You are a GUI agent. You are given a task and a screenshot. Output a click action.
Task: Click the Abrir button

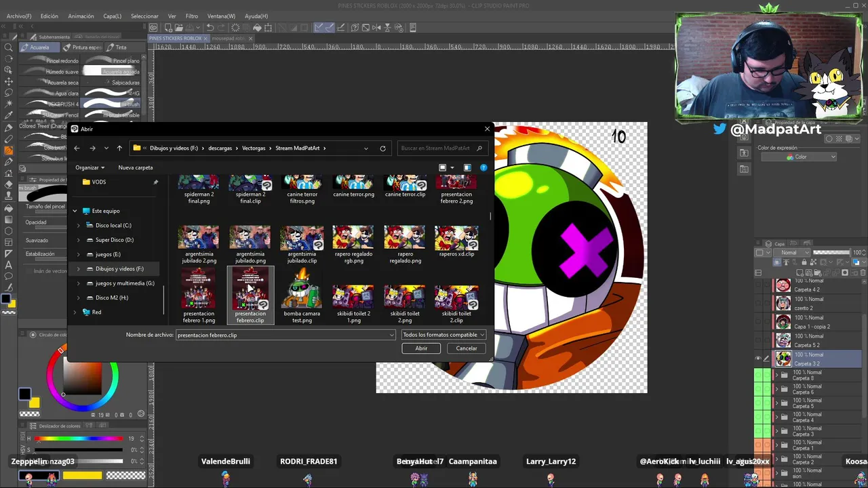point(421,348)
